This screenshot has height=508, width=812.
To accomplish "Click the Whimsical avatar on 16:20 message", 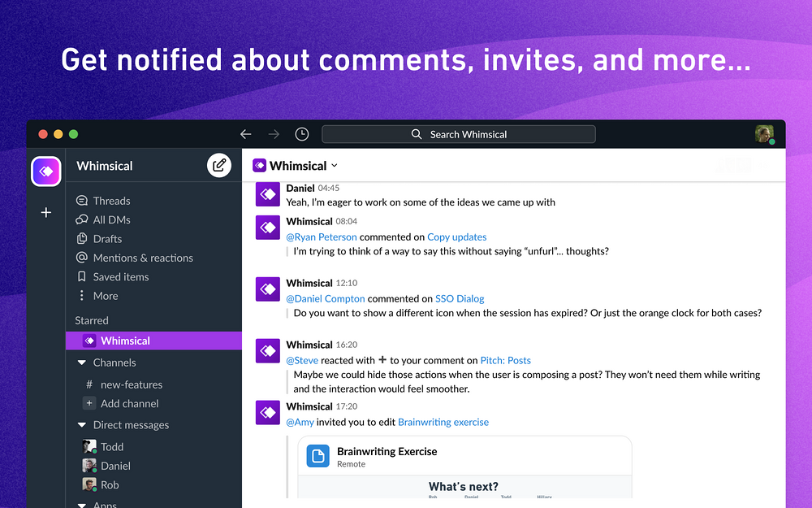I will point(268,351).
